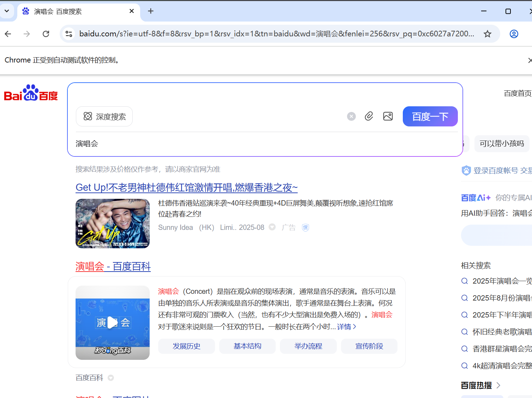Screen dimensions: 532x398
Task: Open 演唱会 - 百度百科 result title
Action: click(x=113, y=267)
